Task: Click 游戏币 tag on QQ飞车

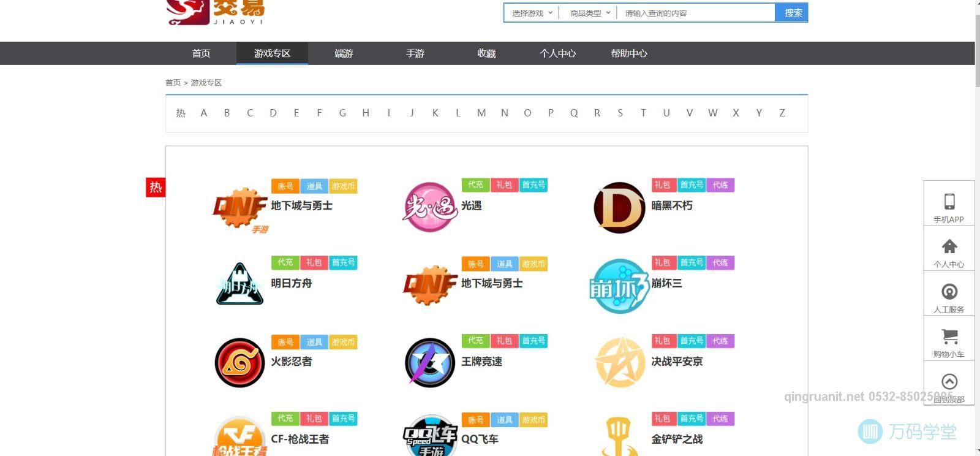Action: coord(533,420)
